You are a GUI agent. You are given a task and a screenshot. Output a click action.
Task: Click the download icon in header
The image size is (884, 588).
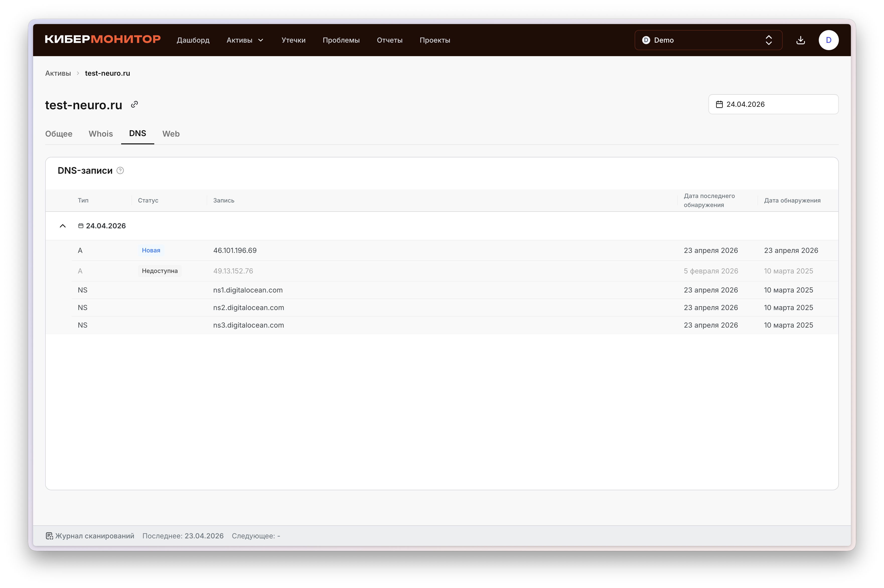800,40
